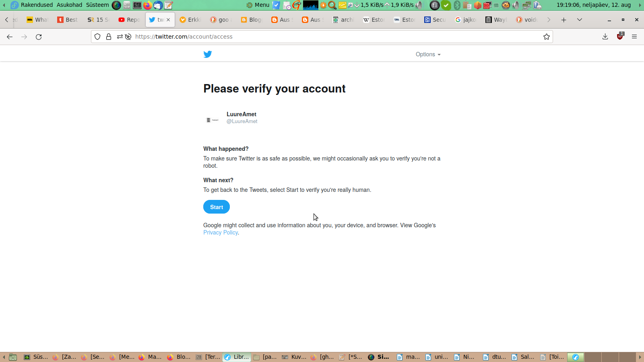Open the uBlock Origin extension

point(620,36)
